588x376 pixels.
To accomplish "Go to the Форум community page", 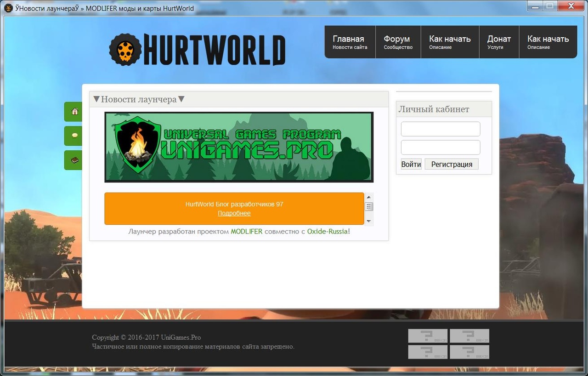I will (398, 42).
